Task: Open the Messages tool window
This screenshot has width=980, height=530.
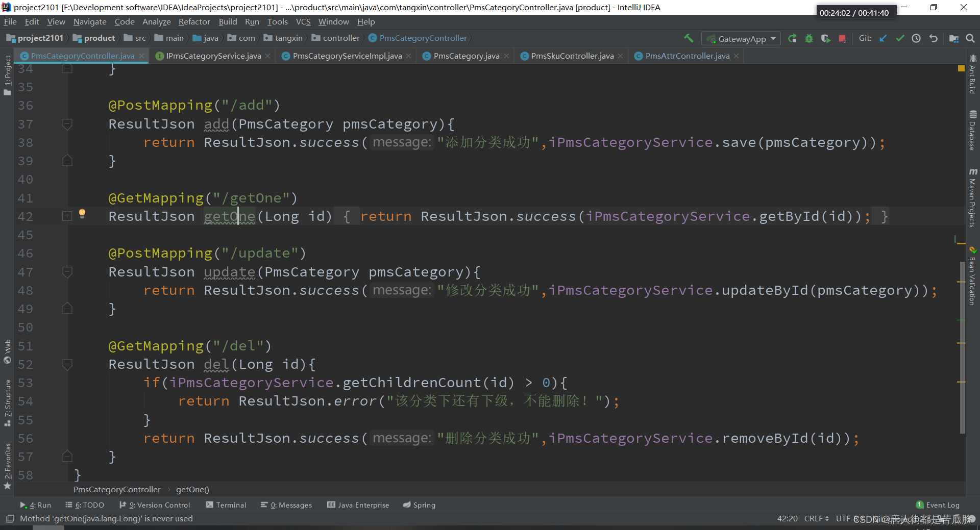Action: [286, 505]
